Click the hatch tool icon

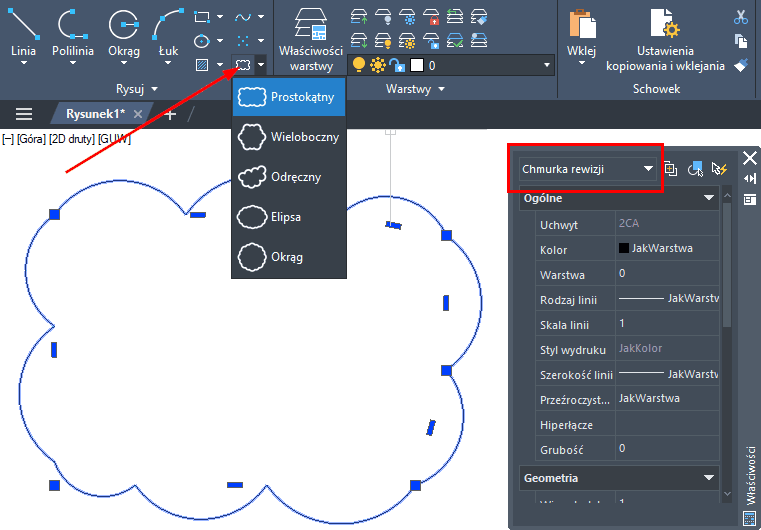click(x=202, y=64)
